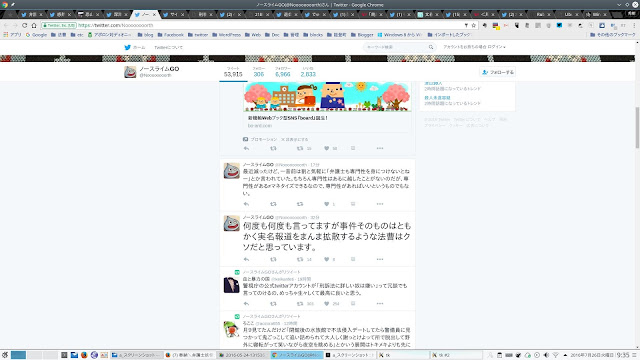Open the board.com promoted link card
The width and height of the screenshot is (640, 360).
[x=327, y=122]
